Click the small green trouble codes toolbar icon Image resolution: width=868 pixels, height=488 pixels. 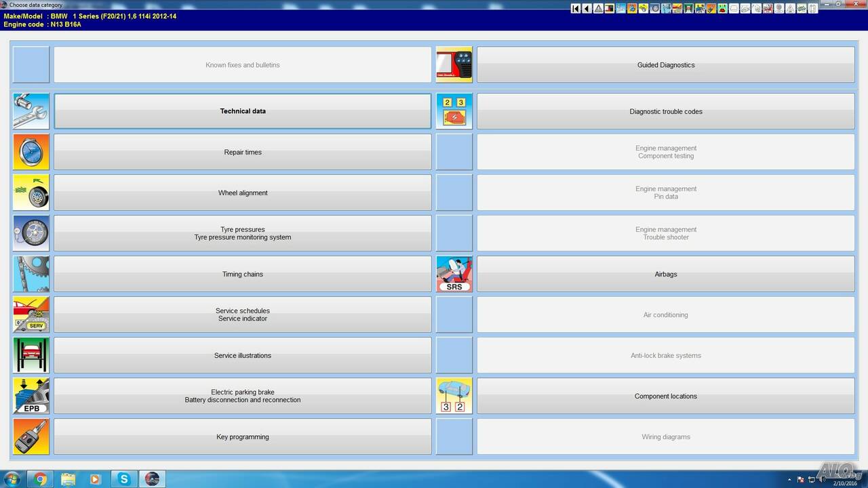tap(722, 9)
